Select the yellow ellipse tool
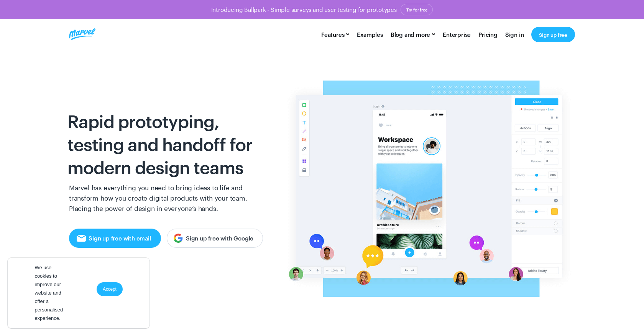This screenshot has height=336, width=644. 304,114
